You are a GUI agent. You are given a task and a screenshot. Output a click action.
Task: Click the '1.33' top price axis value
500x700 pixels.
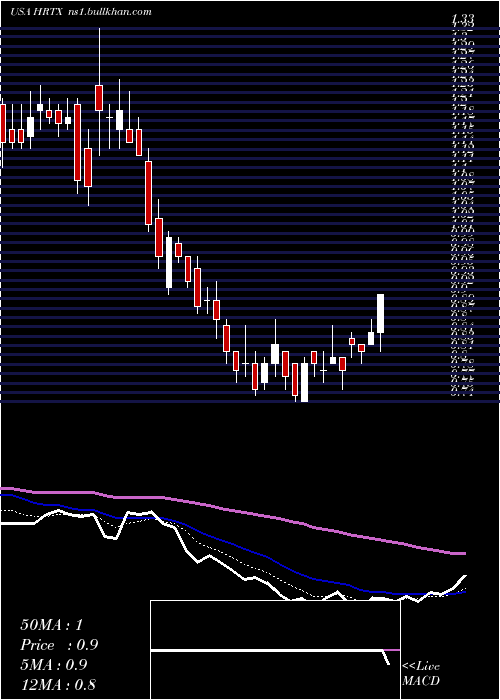[463, 19]
